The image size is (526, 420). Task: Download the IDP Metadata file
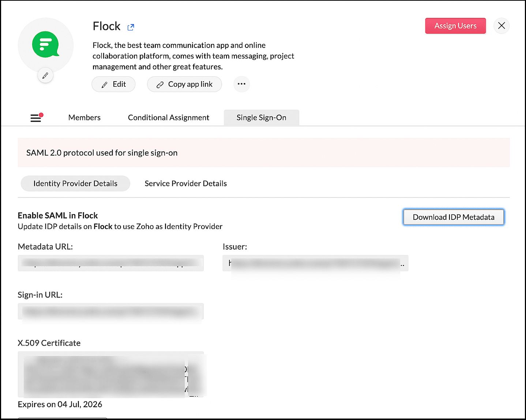(453, 217)
